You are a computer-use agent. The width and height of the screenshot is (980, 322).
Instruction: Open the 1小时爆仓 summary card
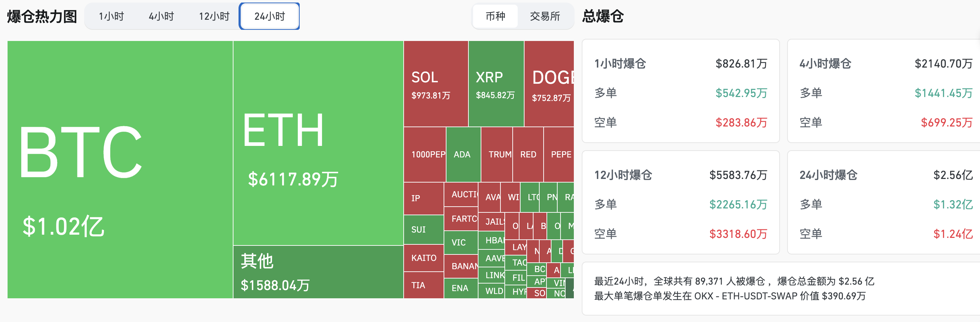click(680, 91)
